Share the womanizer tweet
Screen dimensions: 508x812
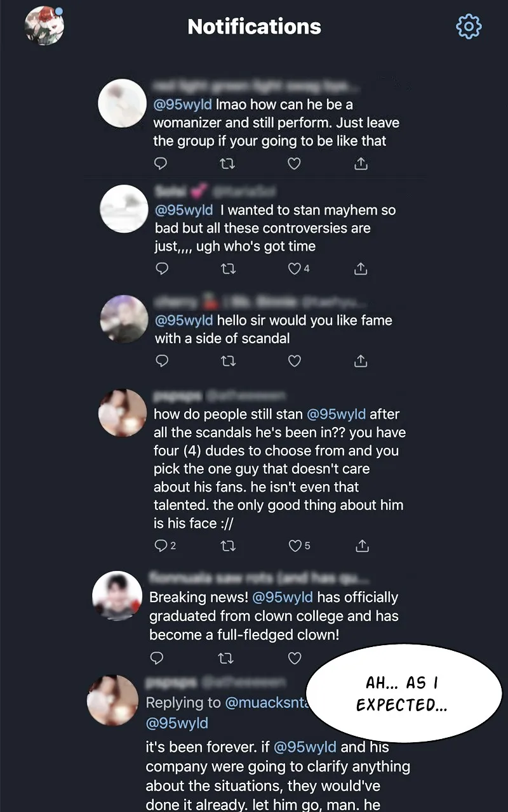click(x=360, y=164)
